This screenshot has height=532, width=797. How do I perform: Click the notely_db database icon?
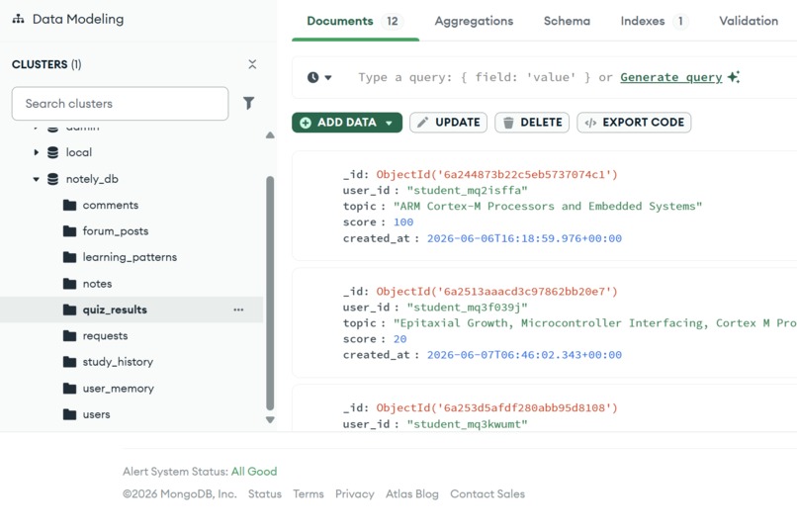(x=52, y=179)
